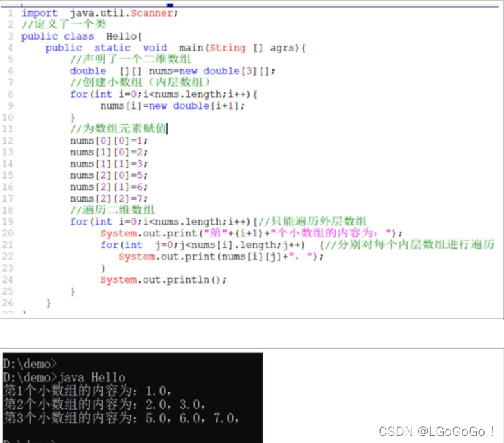Click console output line starting '第3个小数组'
This screenshot has width=504, height=443.
click(x=121, y=418)
